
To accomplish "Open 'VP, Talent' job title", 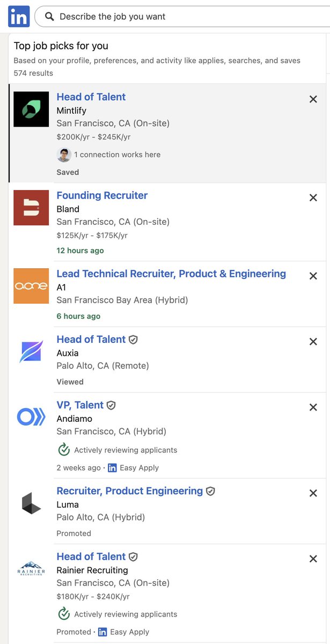I will click(x=80, y=405).
